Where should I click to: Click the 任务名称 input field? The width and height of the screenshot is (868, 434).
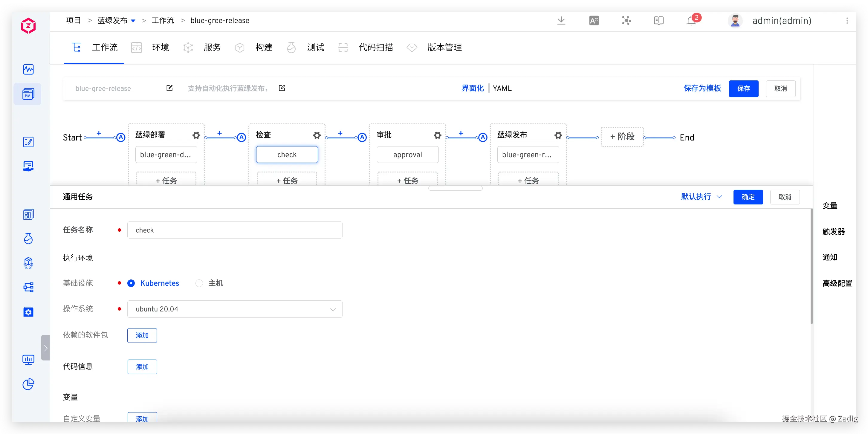[235, 230]
